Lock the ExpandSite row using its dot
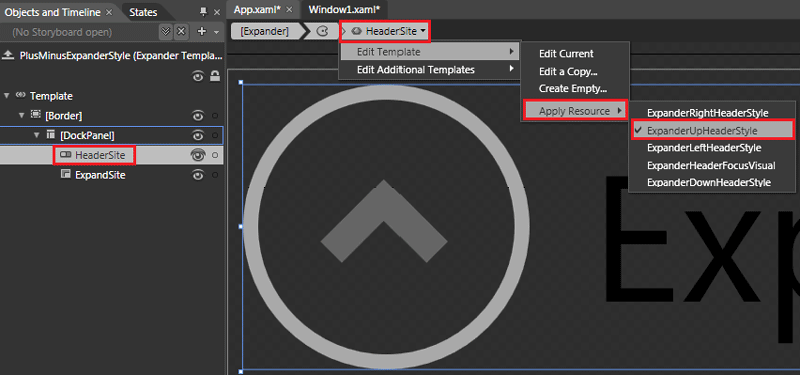The width and height of the screenshot is (800, 375). pyautogui.click(x=215, y=175)
